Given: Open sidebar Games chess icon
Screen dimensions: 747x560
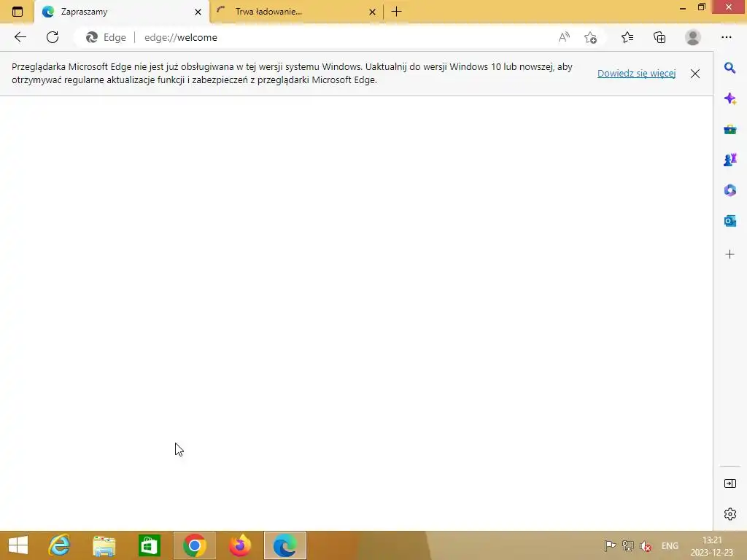Looking at the screenshot, I should click(x=729, y=160).
